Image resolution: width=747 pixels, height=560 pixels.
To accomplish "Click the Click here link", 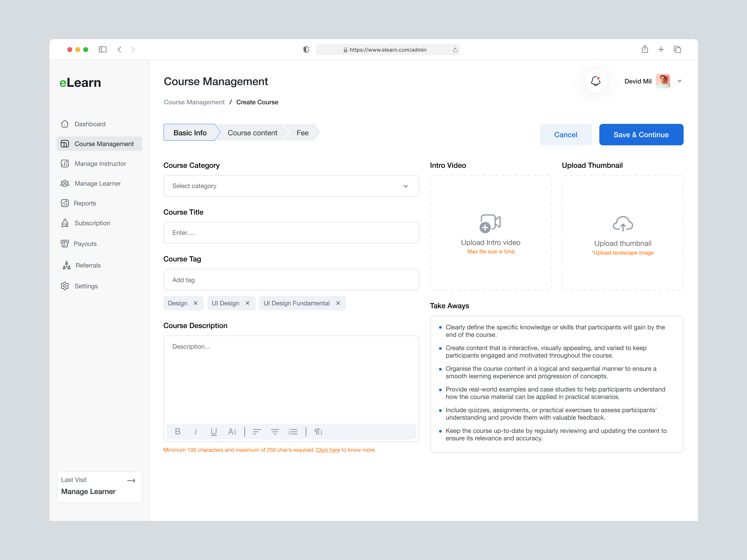I will [x=328, y=450].
